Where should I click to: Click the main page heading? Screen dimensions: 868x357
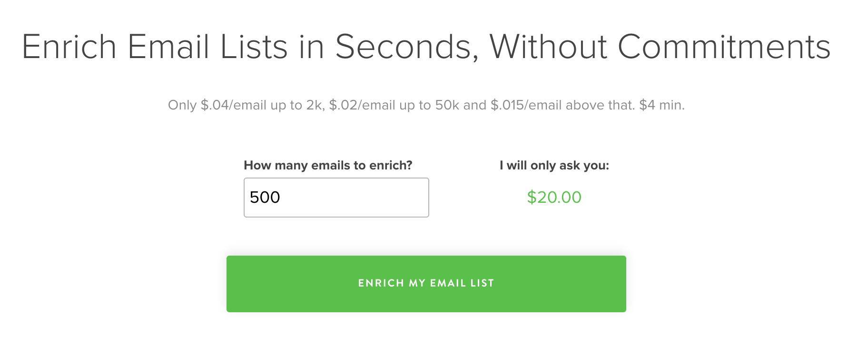pyautogui.click(x=426, y=47)
